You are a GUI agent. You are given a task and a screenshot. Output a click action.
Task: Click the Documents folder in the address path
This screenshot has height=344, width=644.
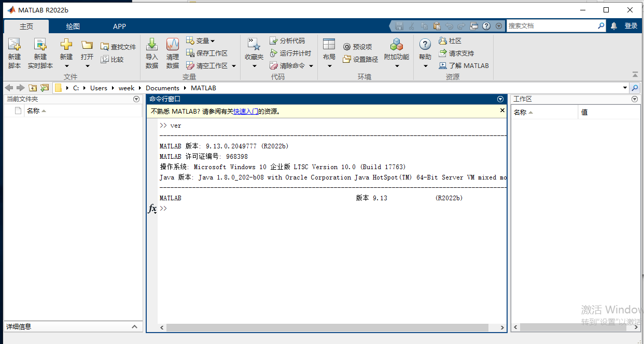tap(162, 88)
